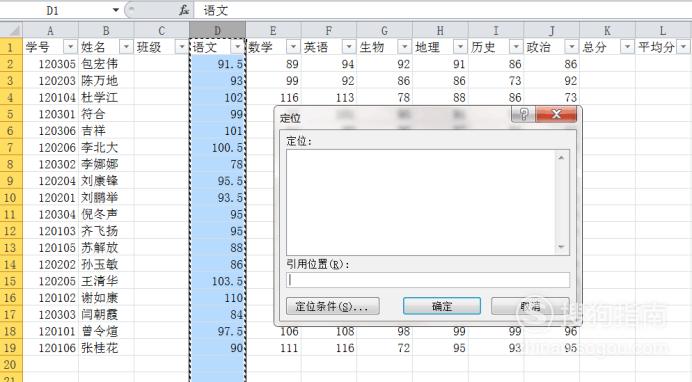Open the 平均分 filter dropdown
Image resolution: width=692 pixels, height=382 pixels.
[683, 47]
